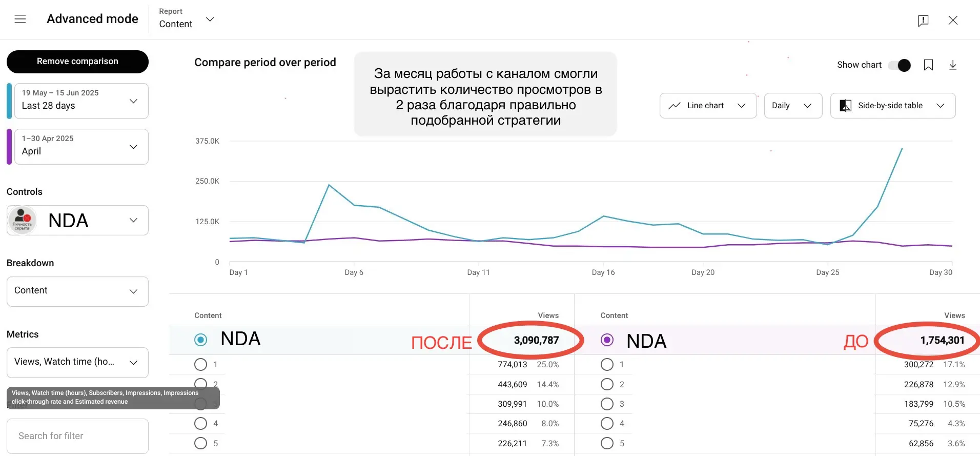Click the NDA channel avatar thumbnail

point(22,221)
